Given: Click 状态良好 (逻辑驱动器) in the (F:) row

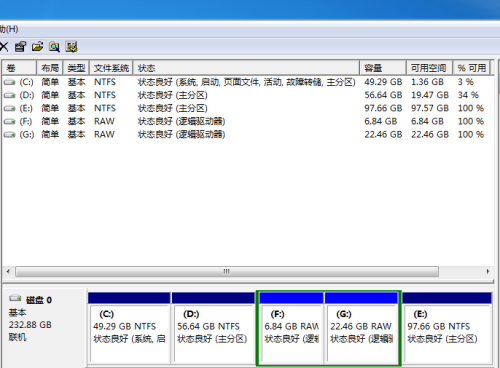Looking at the screenshot, I should click(x=182, y=121).
